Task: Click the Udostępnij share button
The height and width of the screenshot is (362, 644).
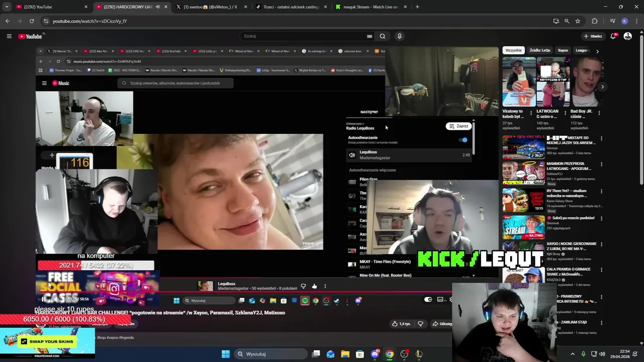Action: coord(443,324)
